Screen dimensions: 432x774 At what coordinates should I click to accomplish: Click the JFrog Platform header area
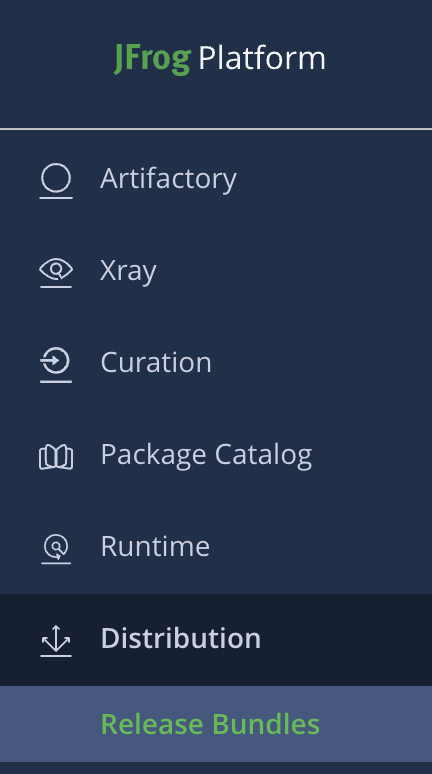(216, 64)
